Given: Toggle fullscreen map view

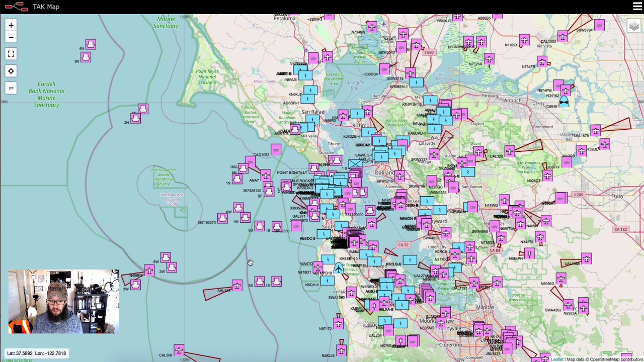Looking at the screenshot, I should pyautogui.click(x=11, y=54).
